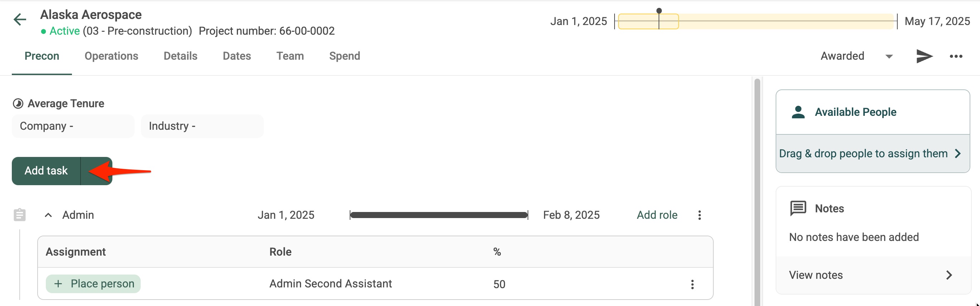
Task: Click the Add role link
Action: tap(657, 215)
